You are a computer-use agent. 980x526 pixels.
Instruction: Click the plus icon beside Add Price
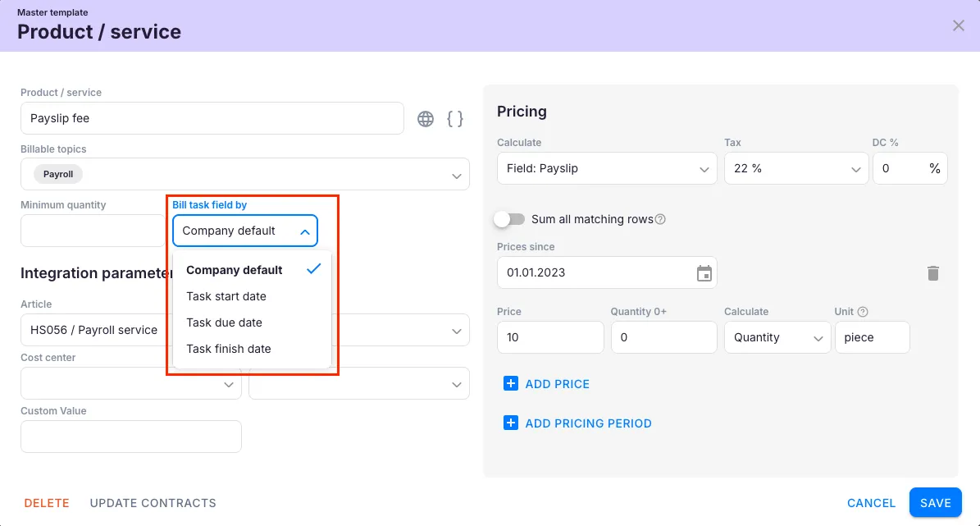point(511,383)
